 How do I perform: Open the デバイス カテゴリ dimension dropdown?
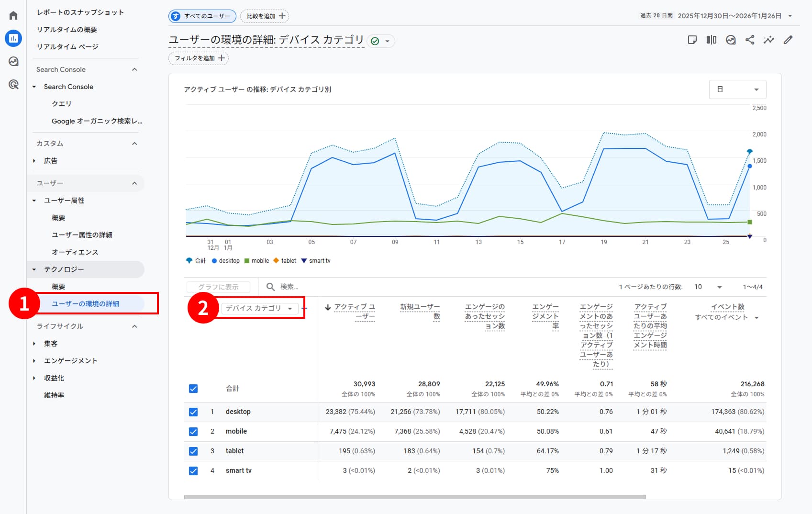click(259, 308)
